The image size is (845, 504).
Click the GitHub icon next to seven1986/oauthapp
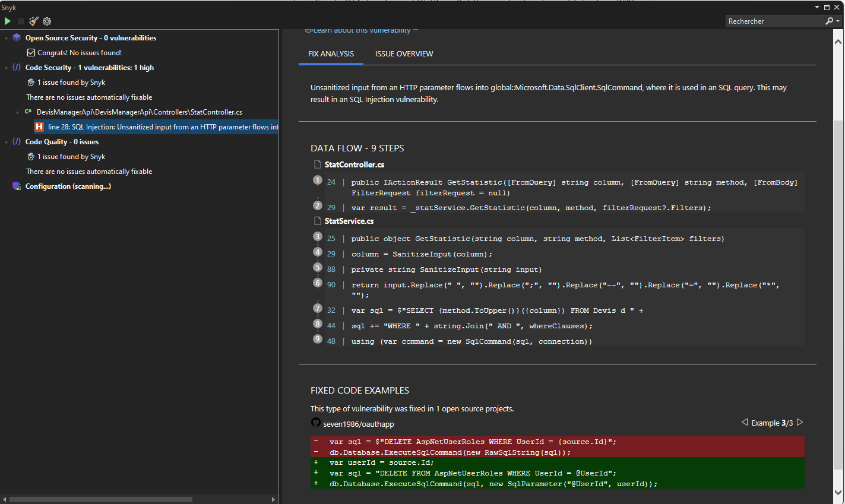[316, 423]
